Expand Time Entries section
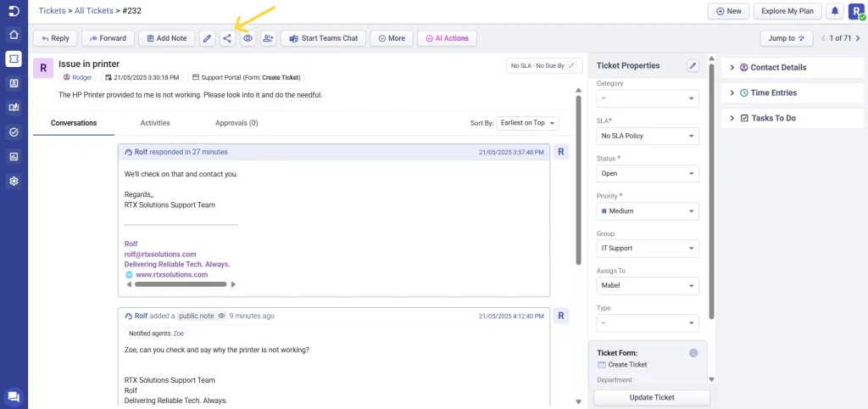This screenshot has width=868, height=409. [793, 93]
